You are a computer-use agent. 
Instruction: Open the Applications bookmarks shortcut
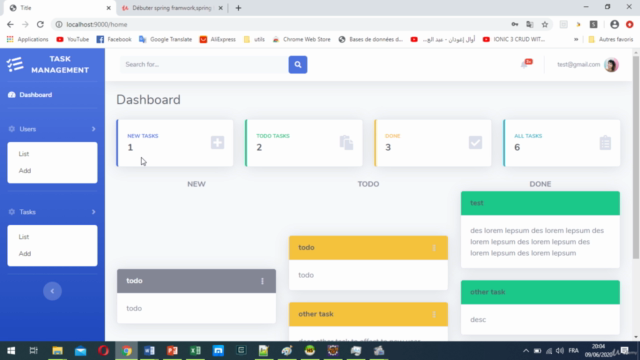27,39
